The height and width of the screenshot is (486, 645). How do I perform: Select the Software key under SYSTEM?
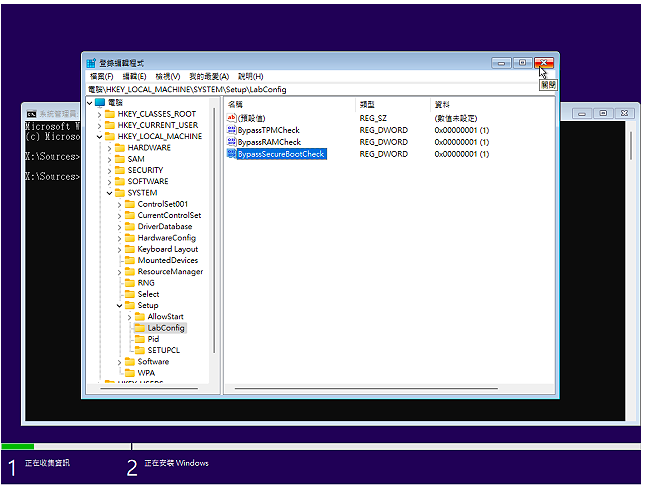[153, 362]
